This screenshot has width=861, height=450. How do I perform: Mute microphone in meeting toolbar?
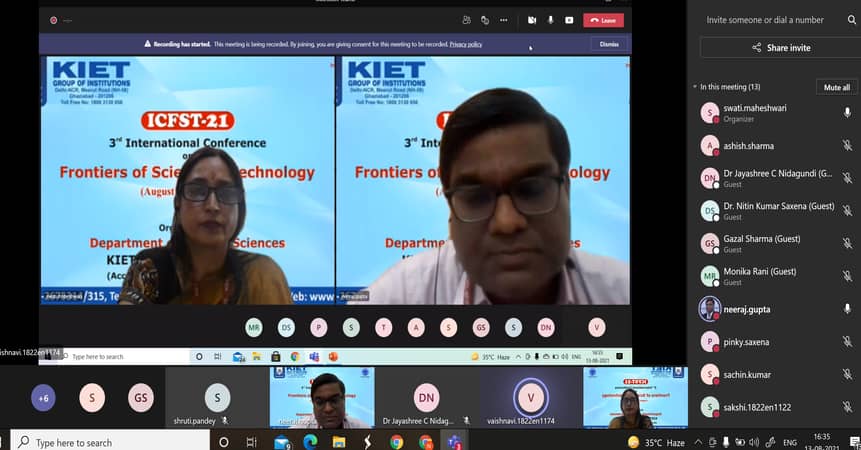click(550, 20)
